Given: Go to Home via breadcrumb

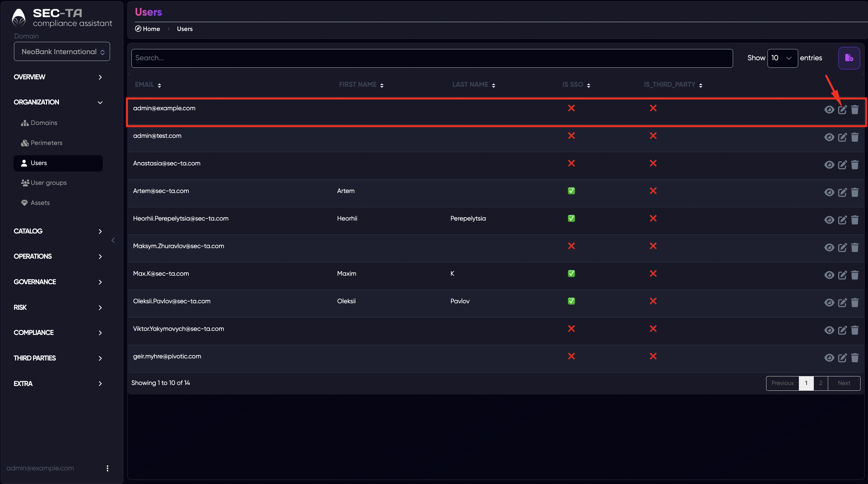Looking at the screenshot, I should pyautogui.click(x=148, y=29).
